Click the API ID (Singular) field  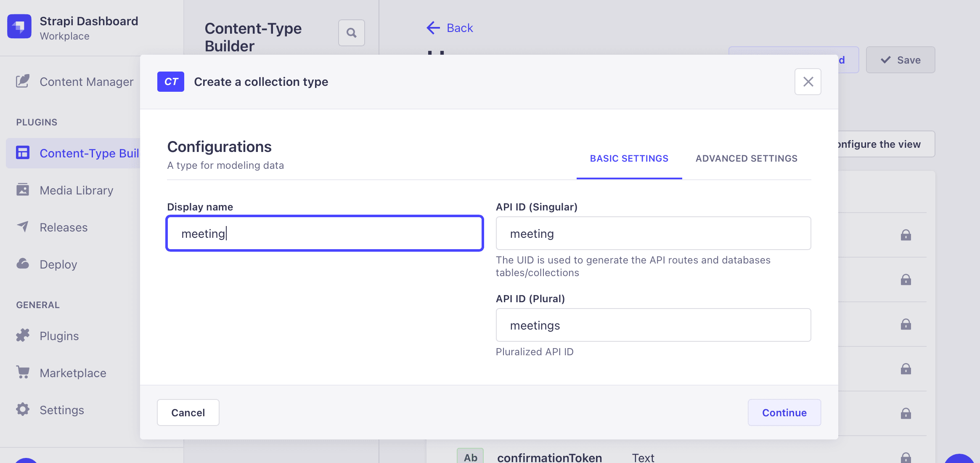pyautogui.click(x=654, y=233)
